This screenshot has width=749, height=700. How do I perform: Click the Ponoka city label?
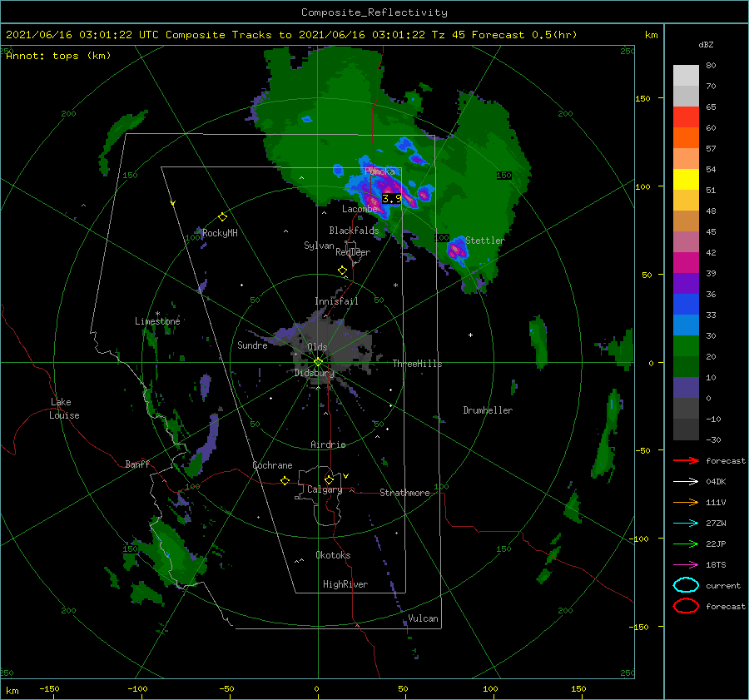(x=379, y=171)
